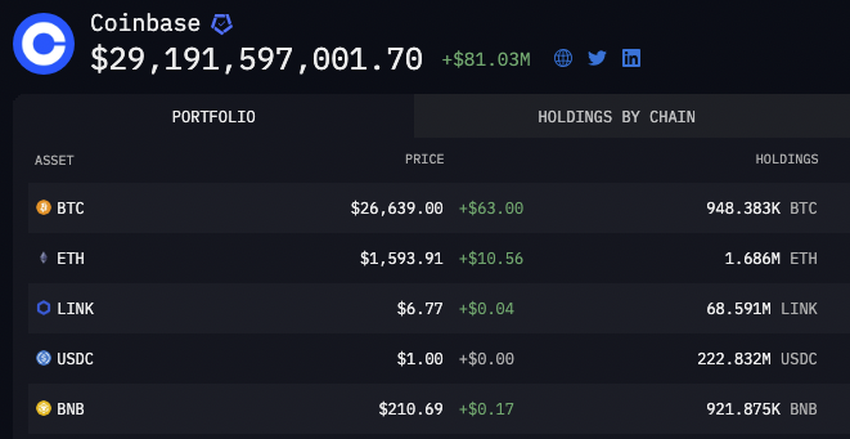This screenshot has height=439, width=850.
Task: Click the BNB price $210.69
Action: 411,409
